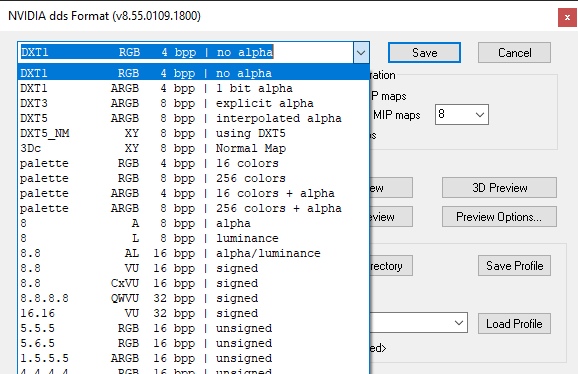The height and width of the screenshot is (374, 578).
Task: Select 8.8 AL alpha/luminance format
Action: [194, 253]
